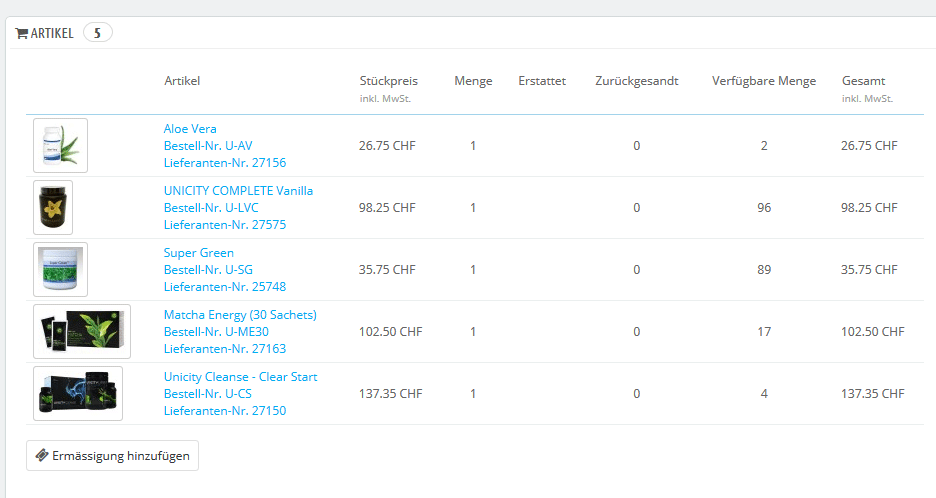936x498 pixels.
Task: Open the Matcha Energy (30 Sachets) link
Action: (240, 315)
